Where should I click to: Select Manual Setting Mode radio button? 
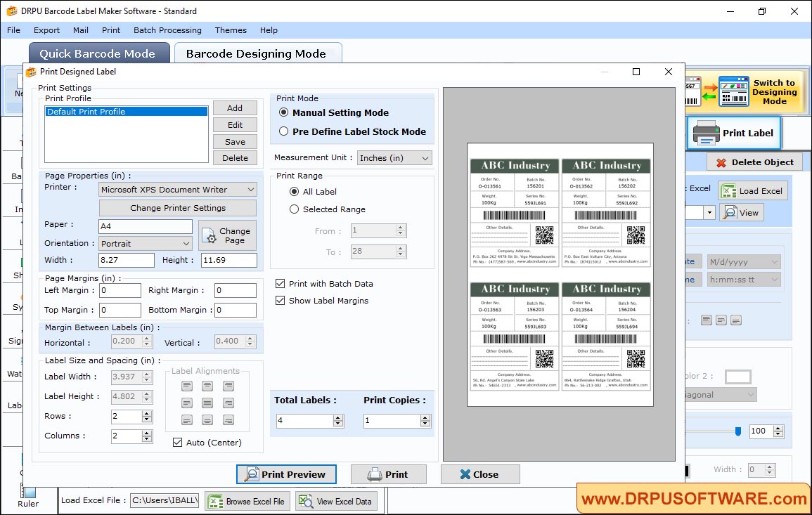coord(284,112)
